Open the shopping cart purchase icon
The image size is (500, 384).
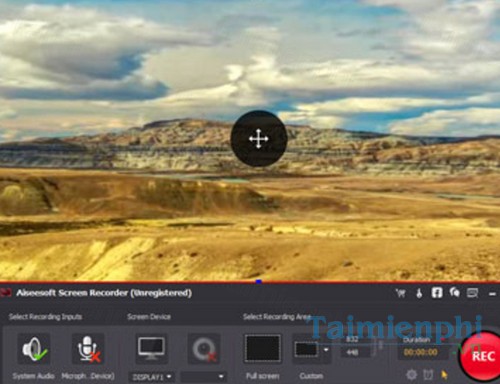[401, 293]
